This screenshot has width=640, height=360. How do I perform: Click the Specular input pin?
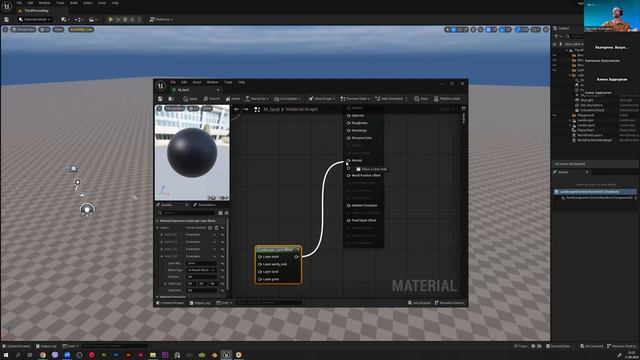pos(349,116)
